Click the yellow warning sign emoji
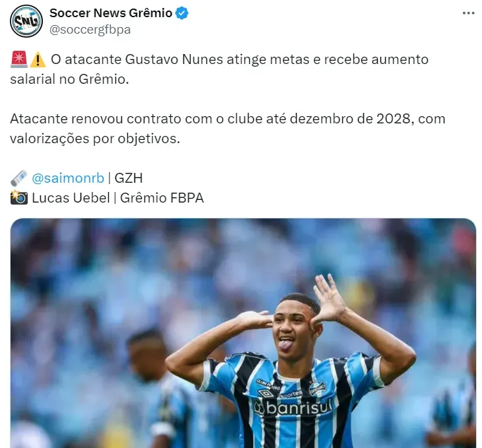This screenshot has width=482, height=448. pos(38,59)
